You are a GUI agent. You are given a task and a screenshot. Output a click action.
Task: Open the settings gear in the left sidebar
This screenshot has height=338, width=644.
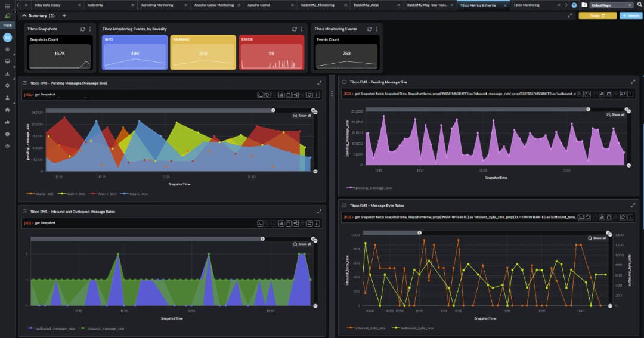tap(7, 86)
